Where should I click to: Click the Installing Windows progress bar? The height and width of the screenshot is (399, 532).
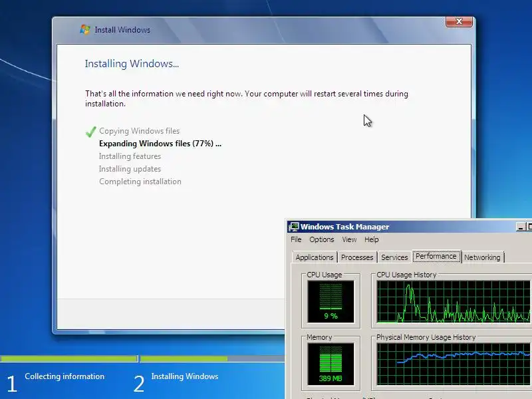(212, 358)
